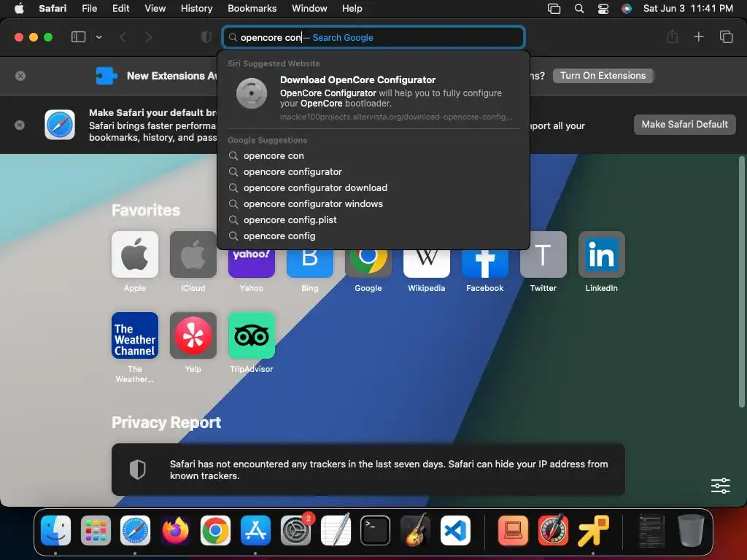Open a new tab with plus button
This screenshot has width=747, height=560.
[698, 36]
